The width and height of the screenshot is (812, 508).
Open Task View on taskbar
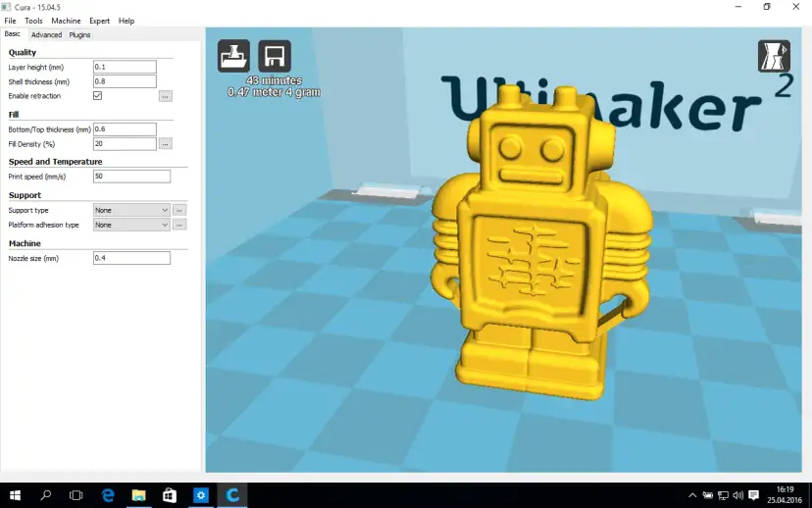76,495
